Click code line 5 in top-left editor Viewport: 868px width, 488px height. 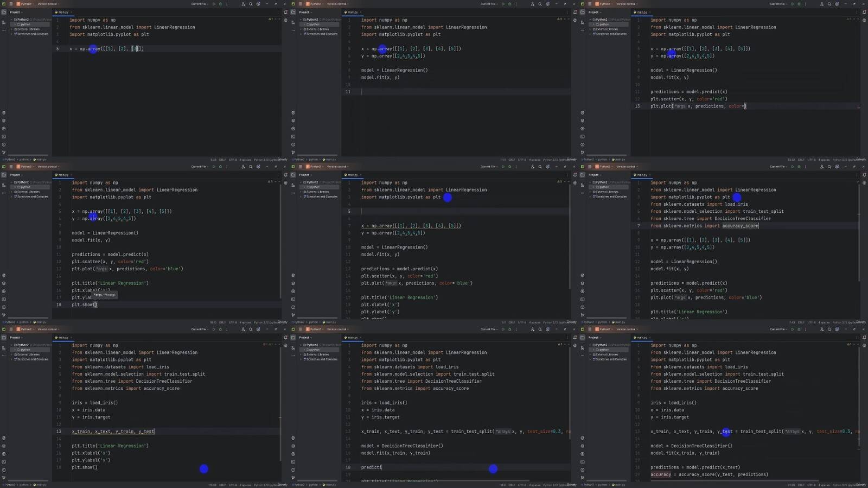tap(106, 49)
